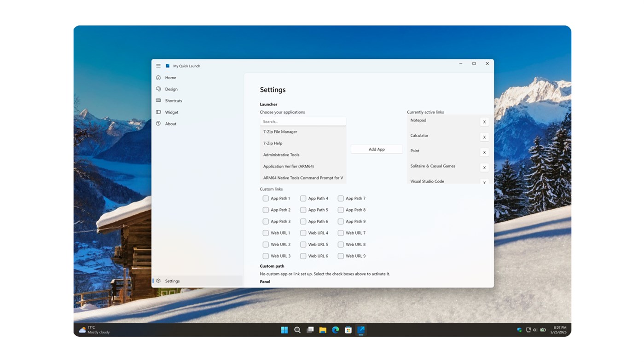
Task: Open Design using its paint icon
Action: pos(158,89)
